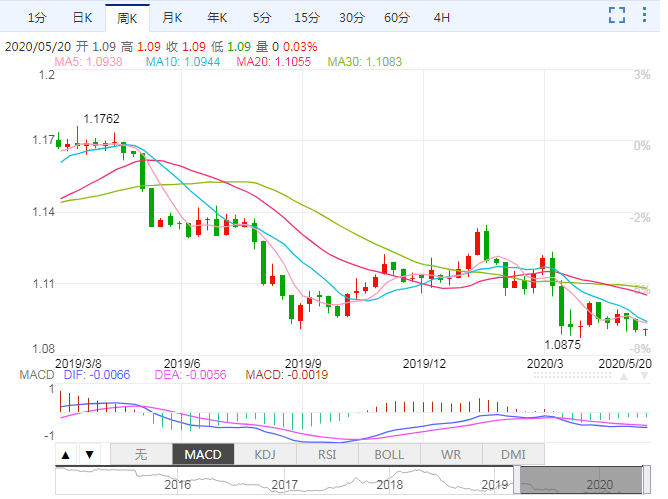The width and height of the screenshot is (668, 499).
Task: Switch to 5分 chart interval
Action: point(262,18)
